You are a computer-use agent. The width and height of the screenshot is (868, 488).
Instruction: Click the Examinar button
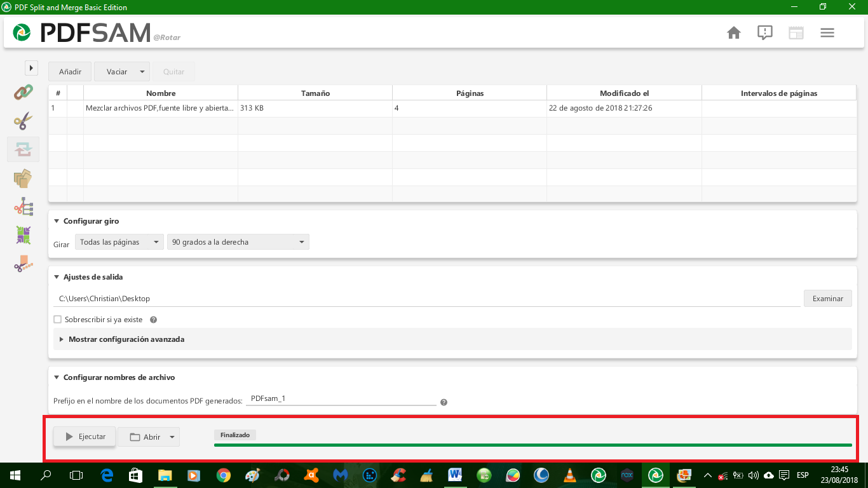(827, 299)
